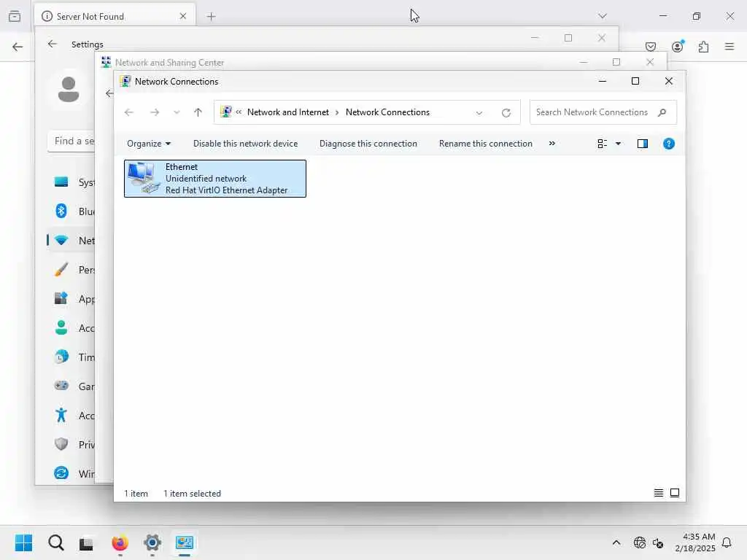747x560 pixels.
Task: Click the Settings gear taskbar icon
Action: point(152,542)
